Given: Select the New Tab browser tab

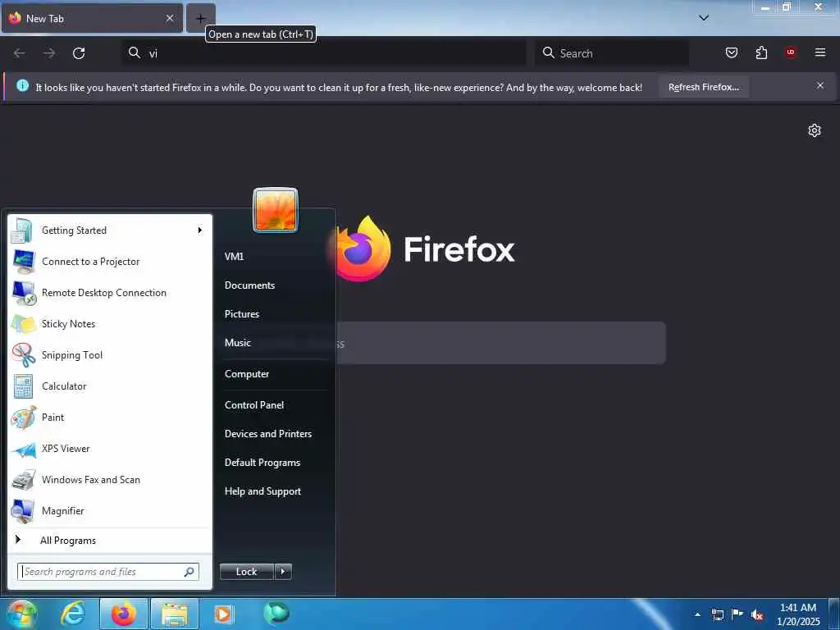Looking at the screenshot, I should 92,18.
